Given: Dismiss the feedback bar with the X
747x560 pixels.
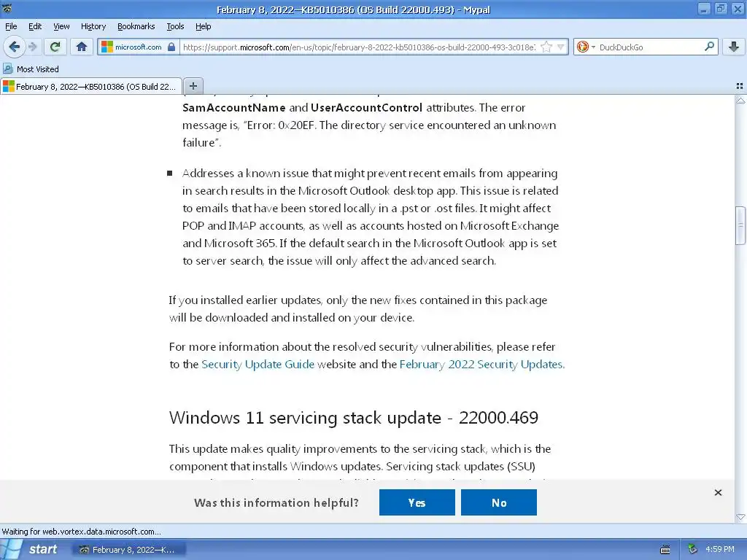Looking at the screenshot, I should pos(718,492).
